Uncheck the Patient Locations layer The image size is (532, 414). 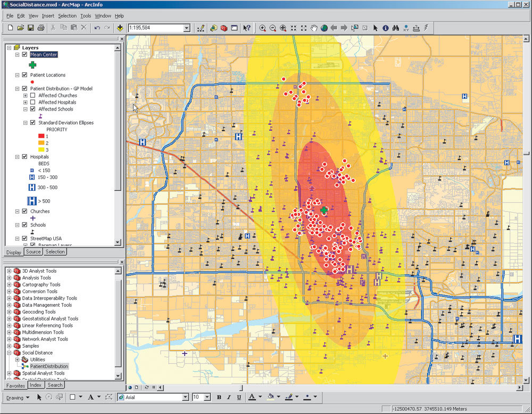point(24,75)
